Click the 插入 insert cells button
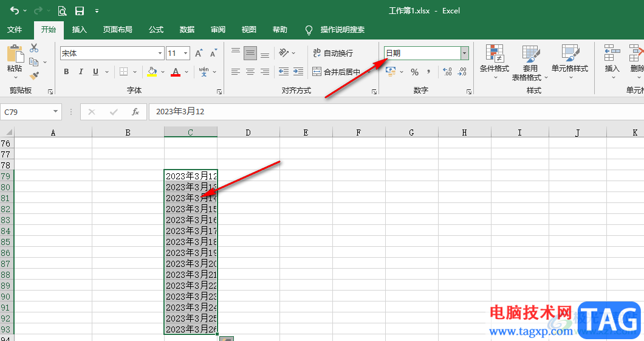Image resolution: width=644 pixels, height=341 pixels. 612,61
